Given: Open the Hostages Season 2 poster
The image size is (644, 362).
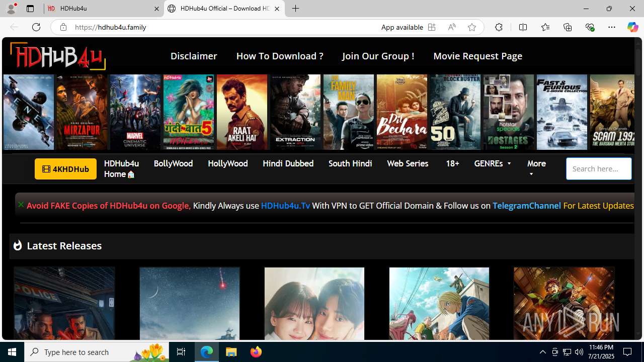Looking at the screenshot, I should 509,112.
